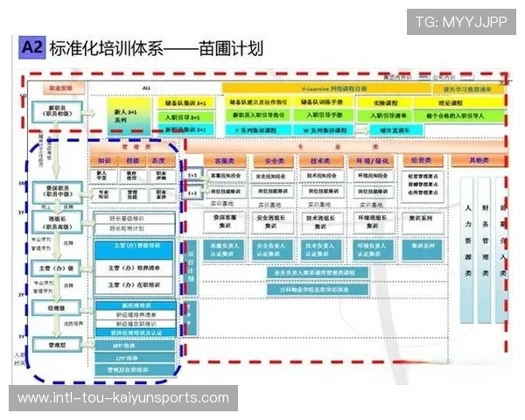Select the 班组长 (职员高级) career box
Screen dimensions: 525x420
[57, 222]
